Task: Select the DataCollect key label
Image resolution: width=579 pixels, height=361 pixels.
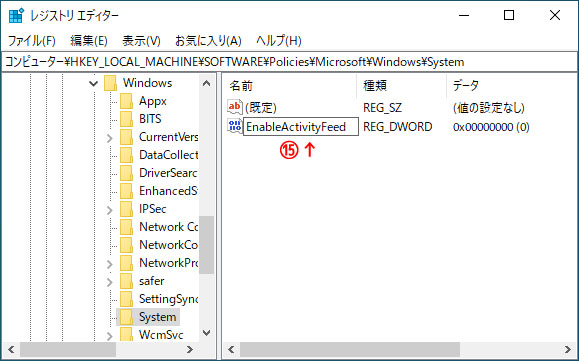Action: 168,155
